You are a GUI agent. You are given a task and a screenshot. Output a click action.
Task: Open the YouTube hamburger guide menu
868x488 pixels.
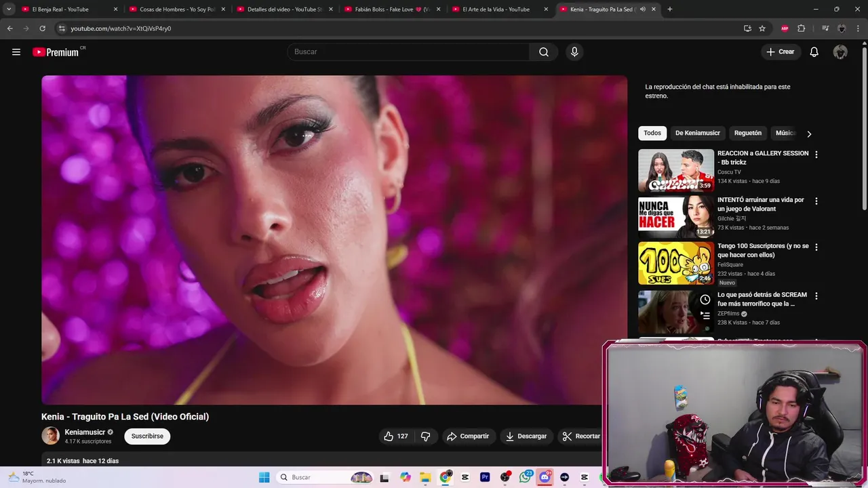tap(16, 52)
